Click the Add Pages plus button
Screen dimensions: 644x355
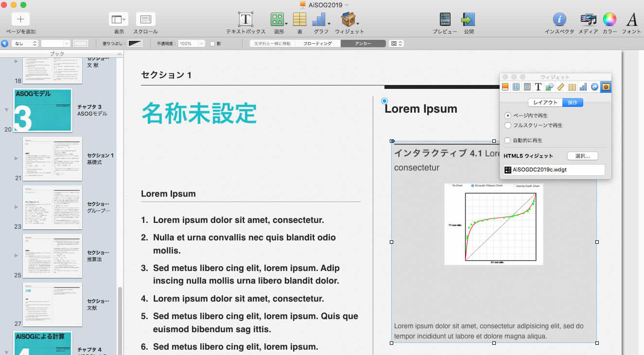[20, 19]
